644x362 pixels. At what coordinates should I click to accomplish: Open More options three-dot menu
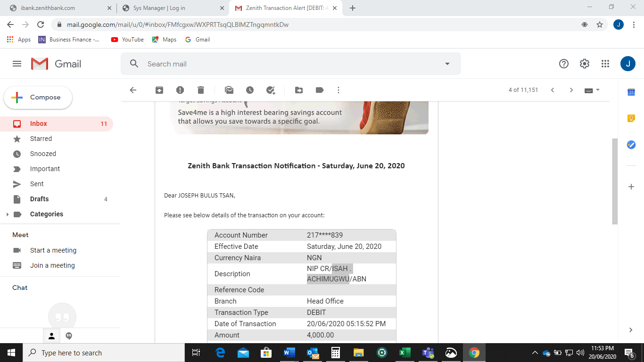[339, 90]
